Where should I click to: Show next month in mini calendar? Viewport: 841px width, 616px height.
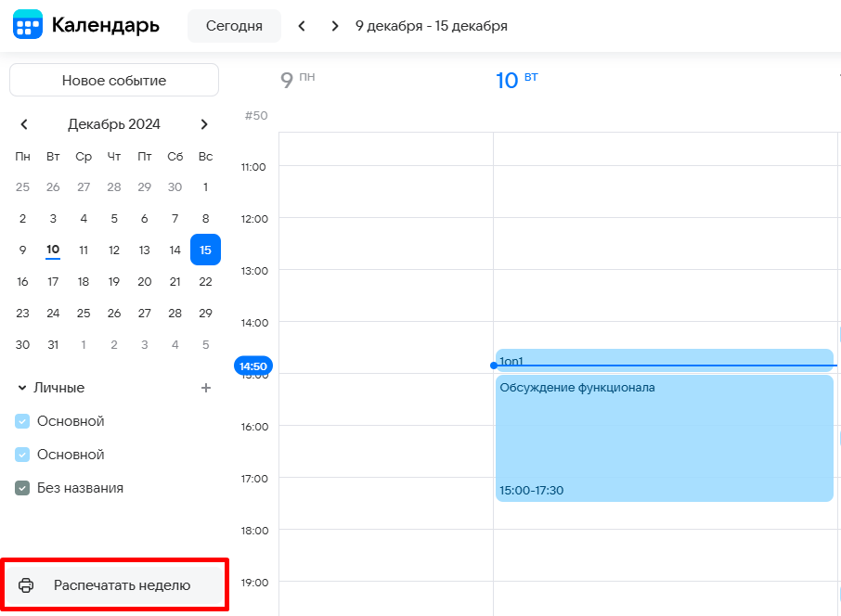click(x=204, y=124)
